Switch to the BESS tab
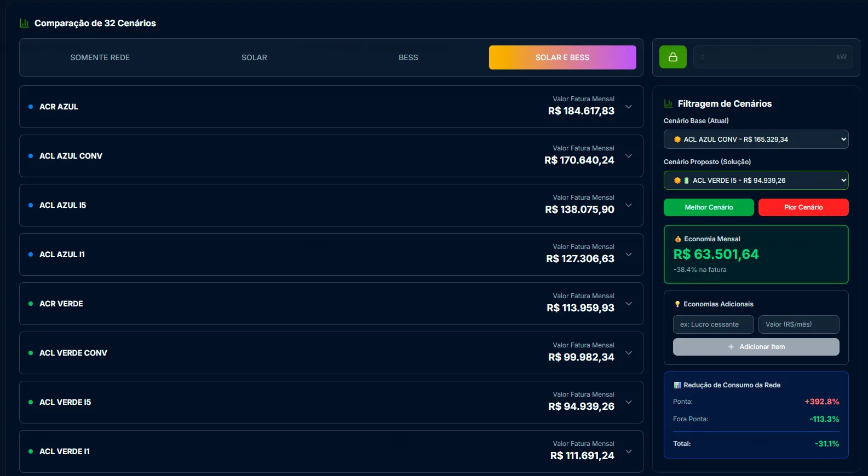 (x=408, y=57)
